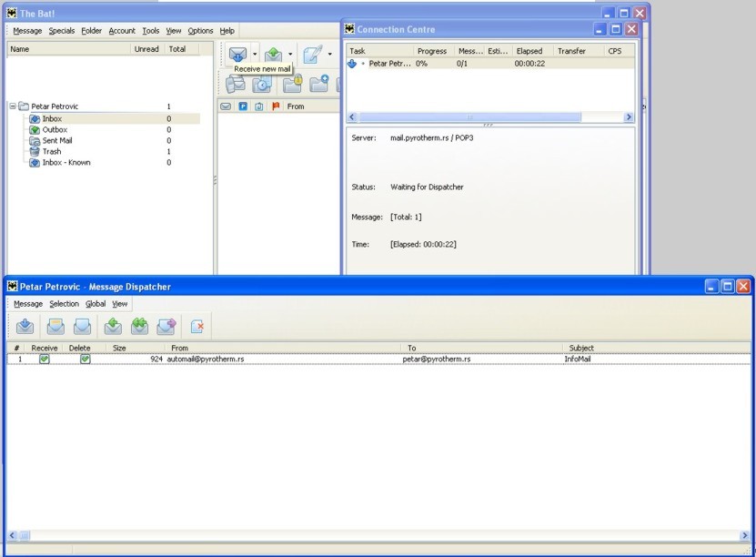Open the Global menu in Message Dispatcher
The height and width of the screenshot is (557, 756).
pyautogui.click(x=96, y=303)
